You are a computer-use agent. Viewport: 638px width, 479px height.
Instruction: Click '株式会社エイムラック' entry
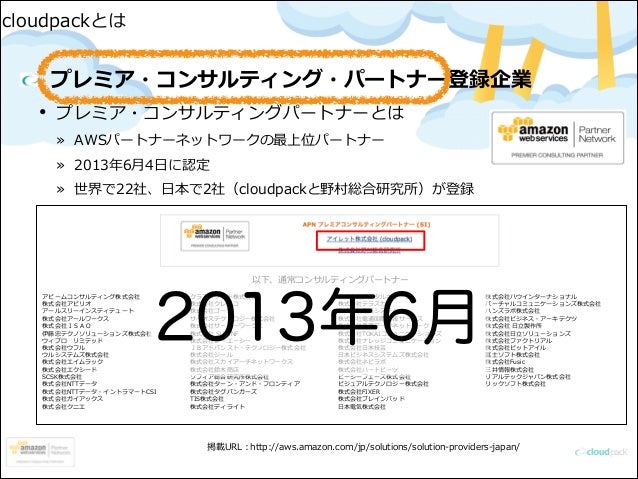pyautogui.click(x=72, y=361)
